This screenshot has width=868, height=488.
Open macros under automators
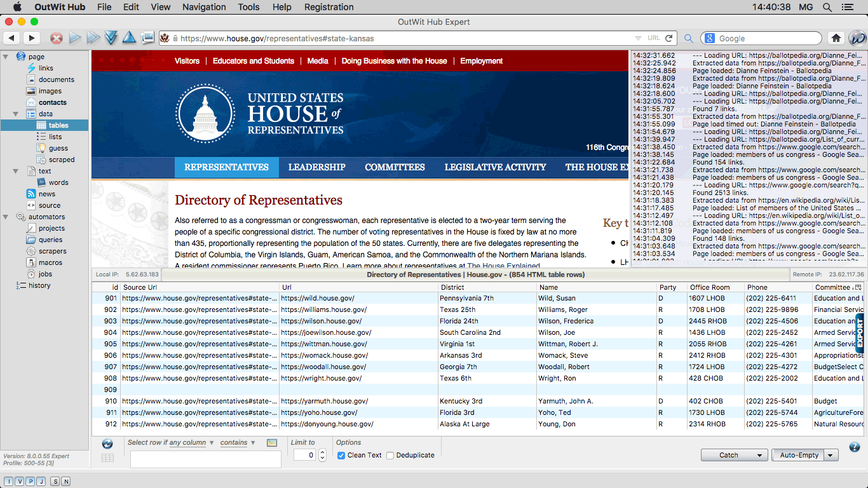tap(50, 262)
